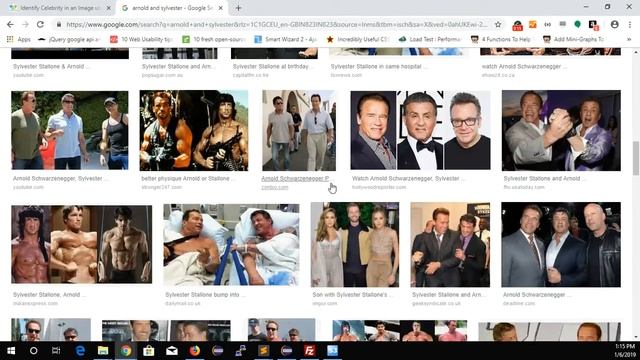This screenshot has height=360, width=640.
Task: Open Task View on the taskbar
Action: [x=56, y=351]
